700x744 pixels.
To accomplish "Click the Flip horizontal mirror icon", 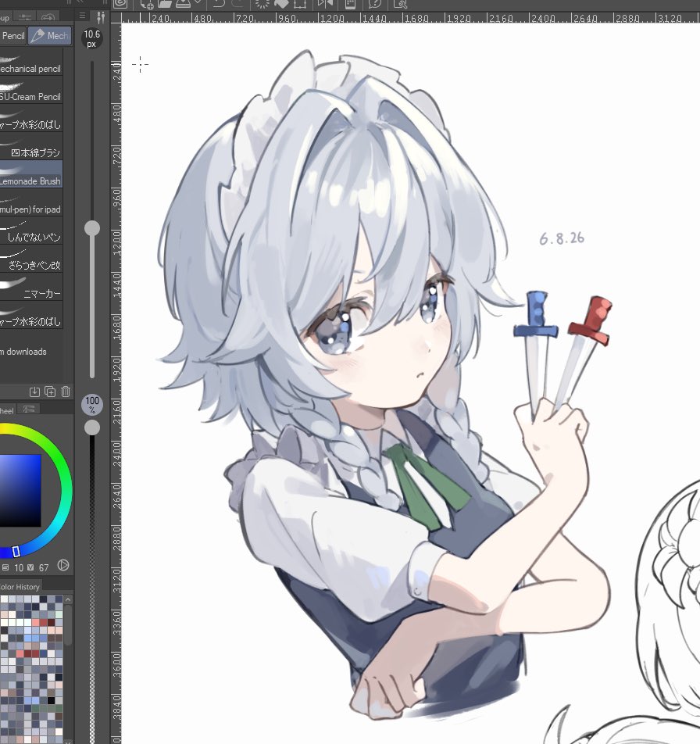I will (x=325, y=4).
